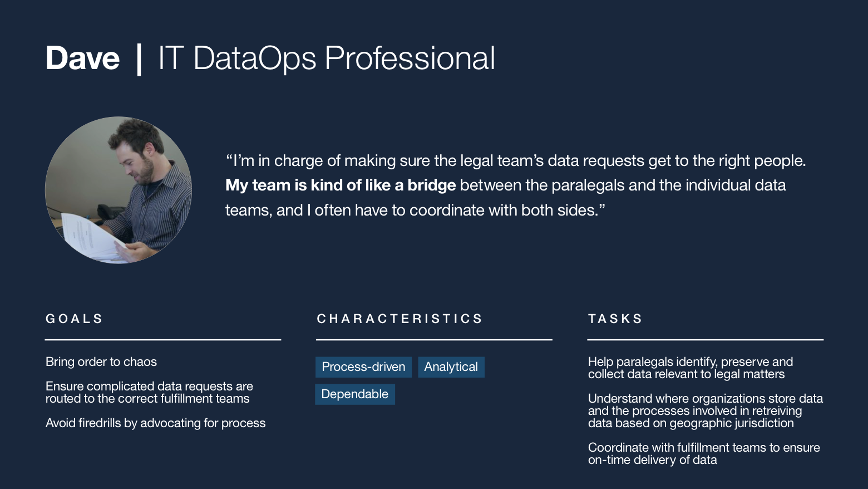Click the quote line ending "coordinate with both sides"
The width and height of the screenshot is (868, 489).
point(415,211)
